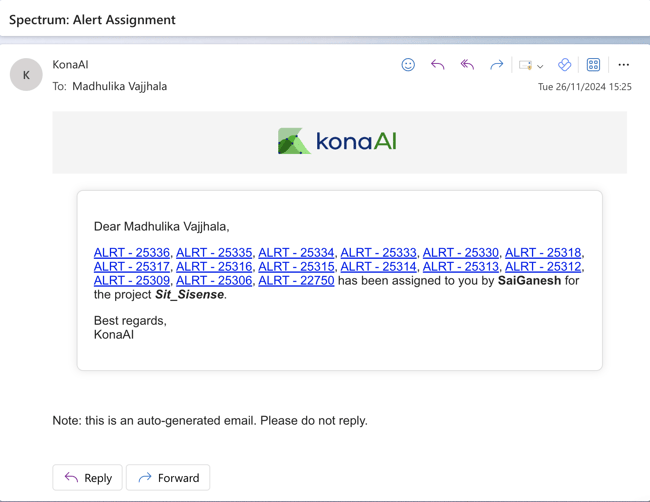
Task: Click the Reply arrow icon in toolbar
Action: pyautogui.click(x=437, y=65)
